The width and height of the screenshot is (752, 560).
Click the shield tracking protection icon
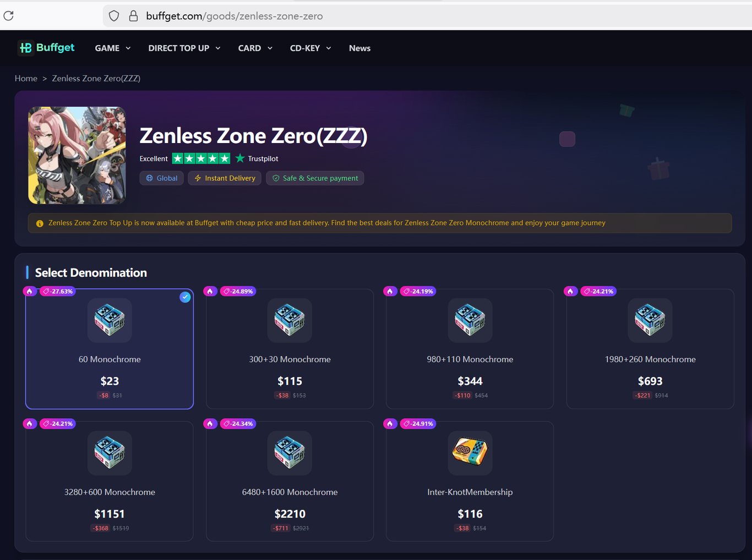coord(114,16)
